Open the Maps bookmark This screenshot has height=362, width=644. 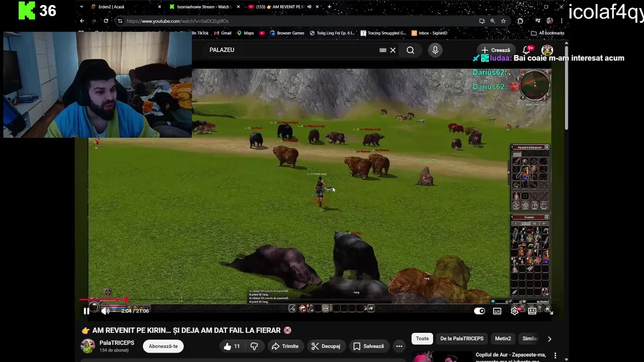[x=245, y=33]
